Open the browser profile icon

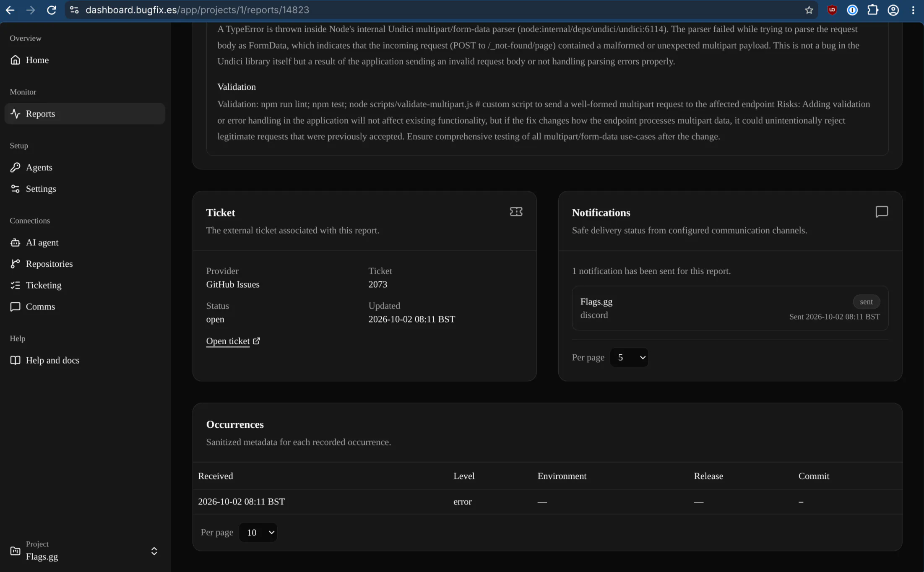click(x=893, y=10)
